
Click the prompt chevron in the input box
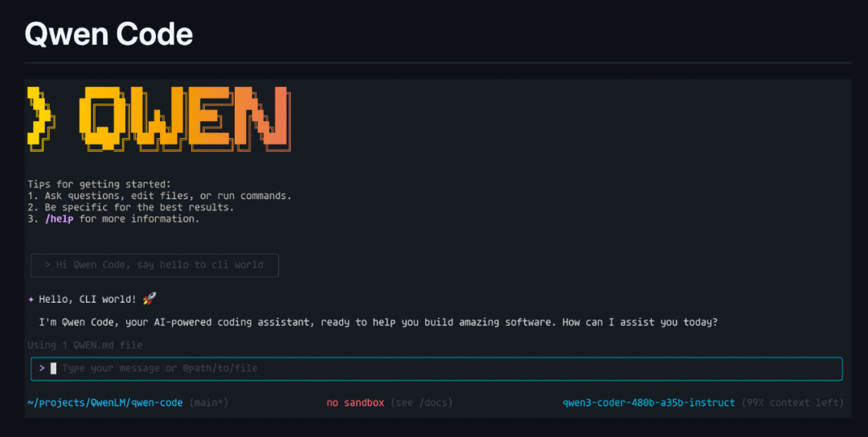(42, 368)
